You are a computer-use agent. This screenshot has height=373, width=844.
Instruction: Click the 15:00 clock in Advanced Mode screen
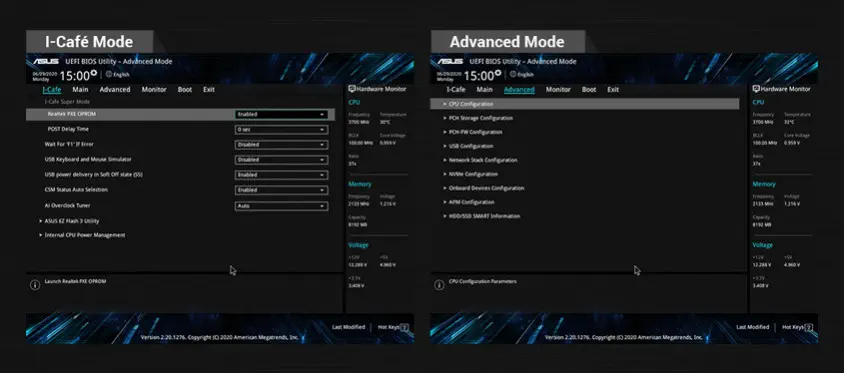479,76
